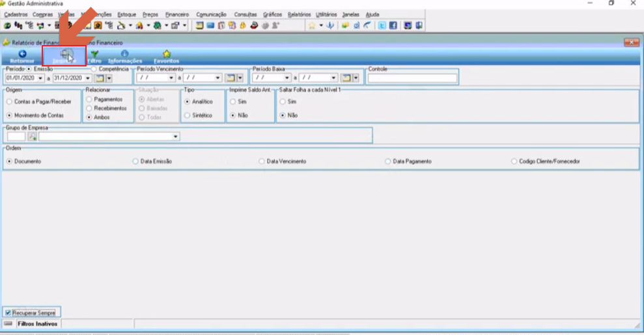Image resolution: width=644 pixels, height=335 pixels.
Task: Click the blue card toolbar icon
Action: (x=210, y=25)
